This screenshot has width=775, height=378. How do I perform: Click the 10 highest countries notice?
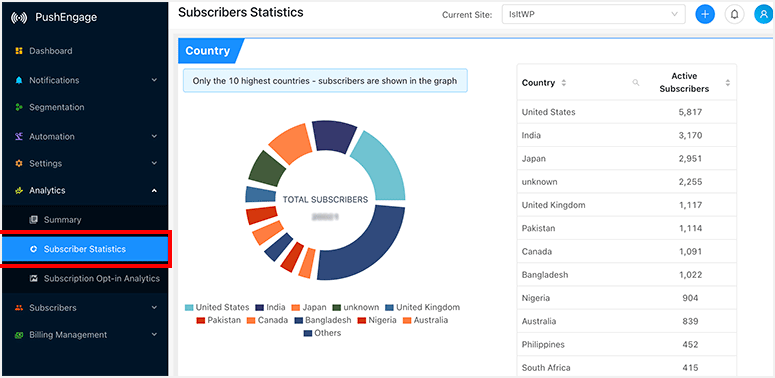click(325, 81)
